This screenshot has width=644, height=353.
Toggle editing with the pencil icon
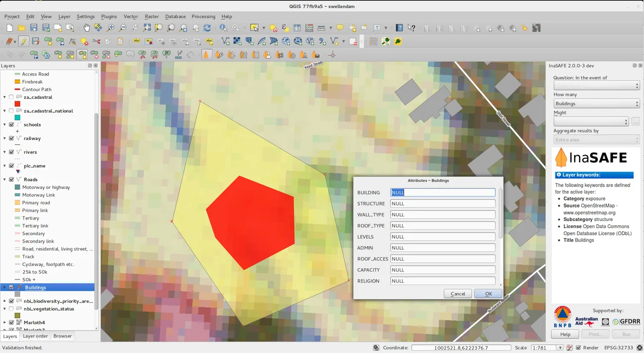coord(23,41)
